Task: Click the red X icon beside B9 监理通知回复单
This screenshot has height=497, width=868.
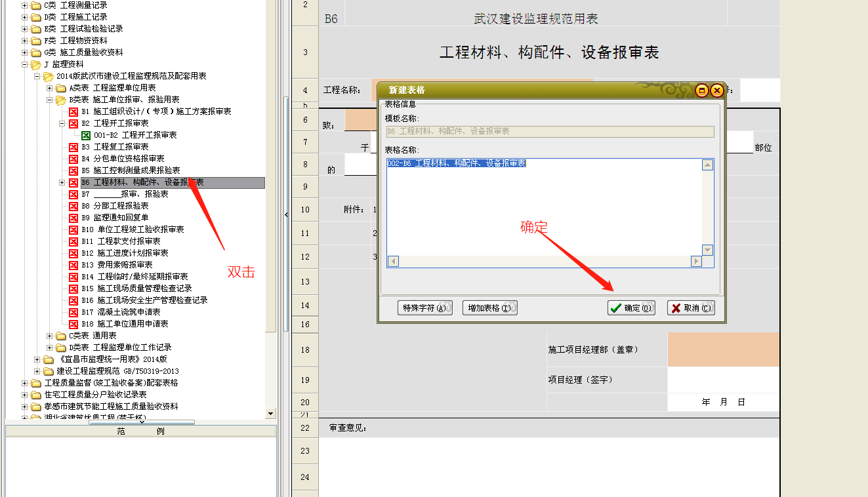Action: pos(73,218)
